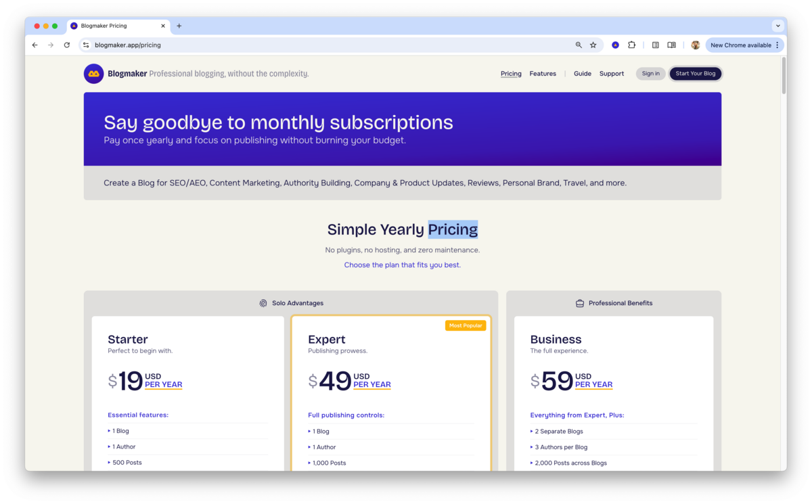Open the tab list chevron on the right
Viewport: 812px width, 504px height.
(x=777, y=26)
